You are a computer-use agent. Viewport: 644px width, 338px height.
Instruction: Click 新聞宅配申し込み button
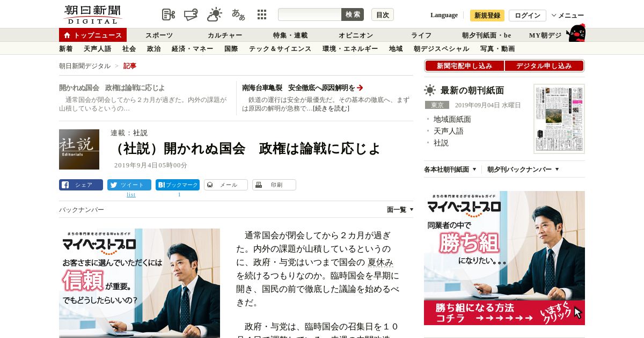[465, 65]
